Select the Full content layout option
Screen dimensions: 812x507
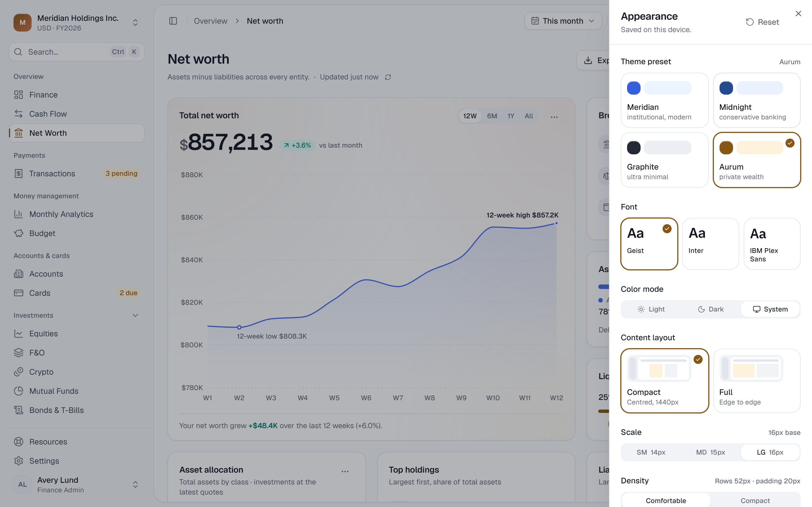[757, 381]
